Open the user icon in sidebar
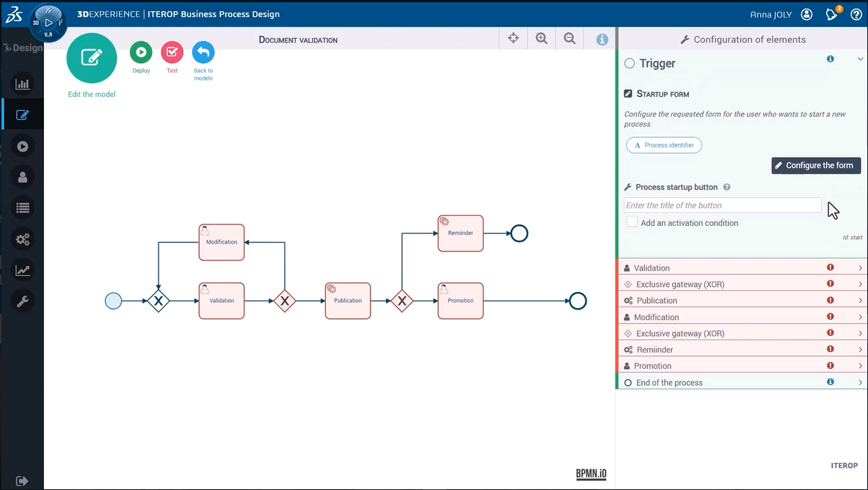Viewport: 868px width, 490px height. (x=23, y=178)
